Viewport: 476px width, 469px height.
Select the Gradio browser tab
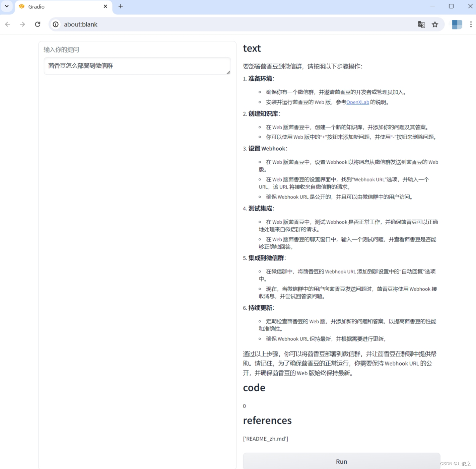click(64, 7)
